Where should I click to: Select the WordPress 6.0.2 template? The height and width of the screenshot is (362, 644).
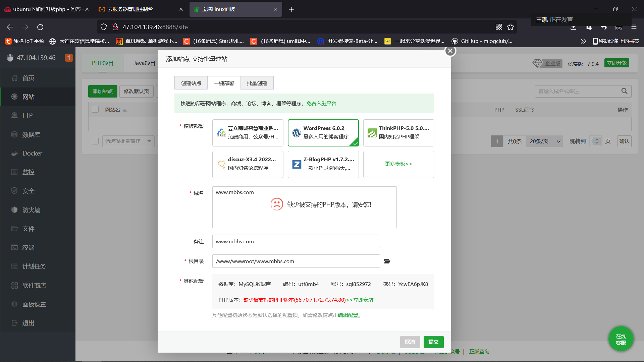[323, 133]
